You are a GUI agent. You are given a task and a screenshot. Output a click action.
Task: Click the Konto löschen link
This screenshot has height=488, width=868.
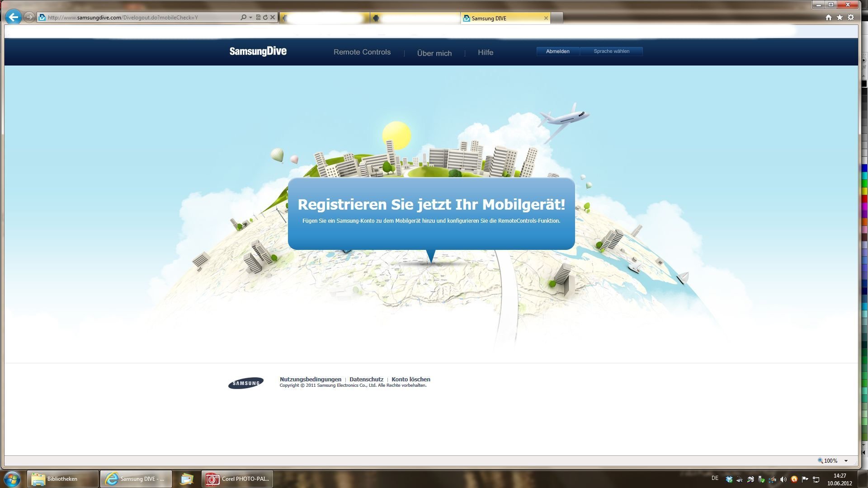coord(410,379)
